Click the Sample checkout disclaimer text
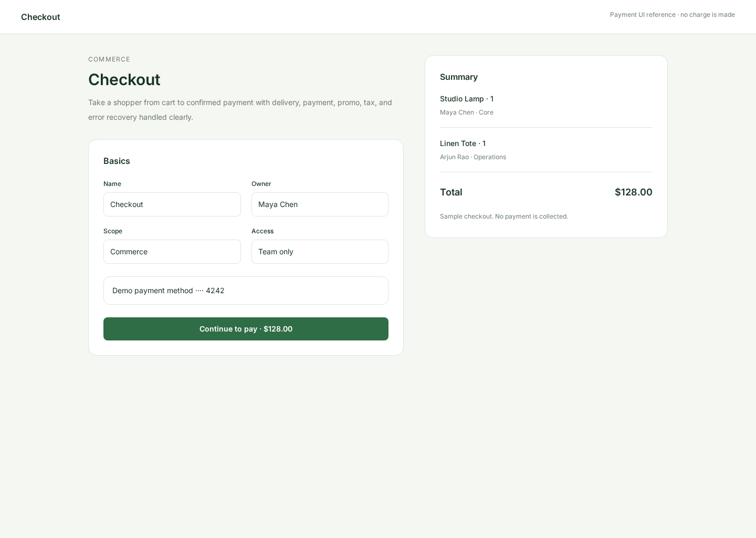This screenshot has width=756, height=538. pyautogui.click(x=504, y=216)
